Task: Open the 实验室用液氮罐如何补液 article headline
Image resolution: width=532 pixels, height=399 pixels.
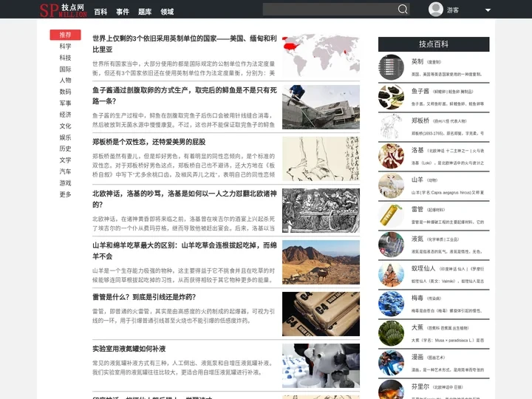Action: point(129,349)
